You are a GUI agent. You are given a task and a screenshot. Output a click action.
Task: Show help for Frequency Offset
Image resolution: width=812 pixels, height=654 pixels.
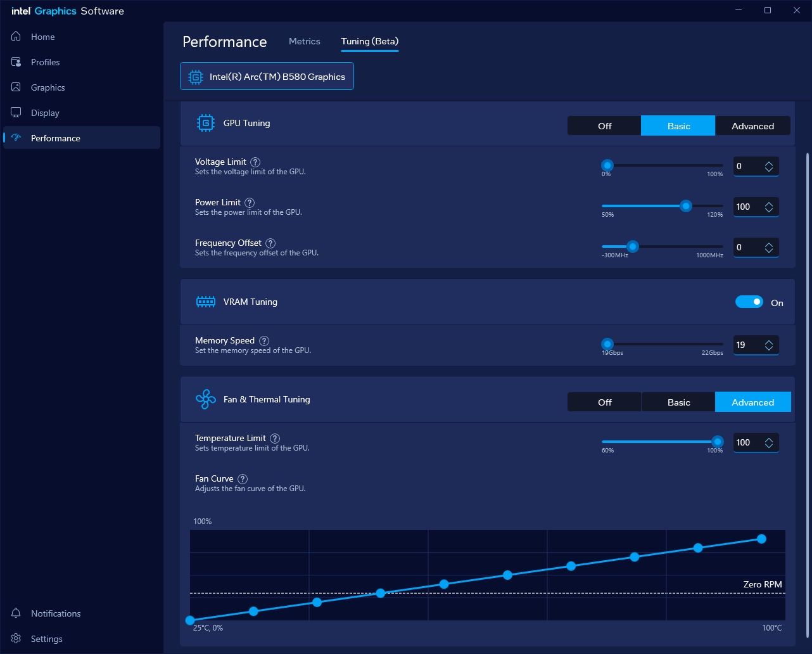tap(270, 243)
